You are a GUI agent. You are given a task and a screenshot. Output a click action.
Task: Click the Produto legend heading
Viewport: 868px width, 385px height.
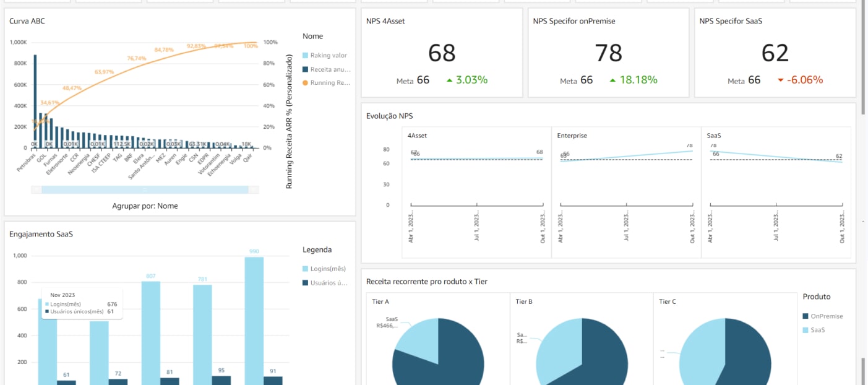pos(817,296)
